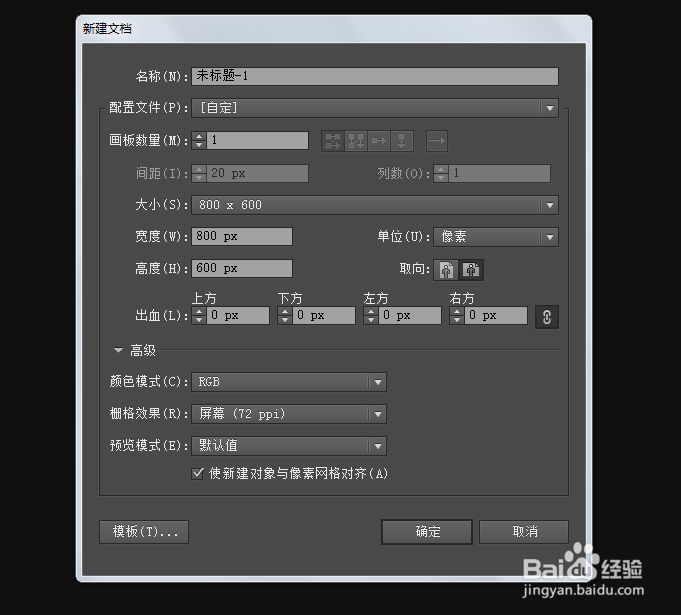Image resolution: width=681 pixels, height=615 pixels.
Task: Open the 大小 size dropdown showing 800 x 600
Action: (x=375, y=205)
